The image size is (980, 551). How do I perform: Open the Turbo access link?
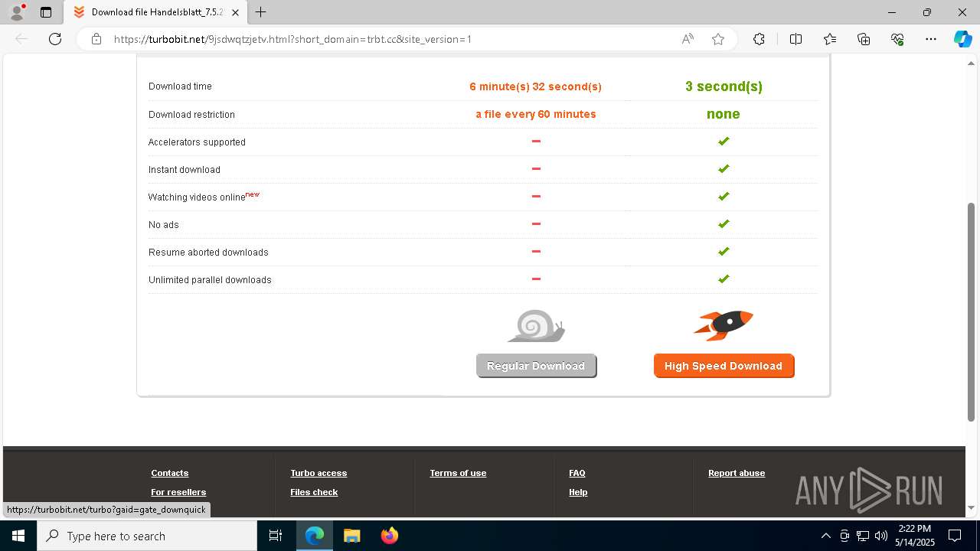(x=318, y=473)
